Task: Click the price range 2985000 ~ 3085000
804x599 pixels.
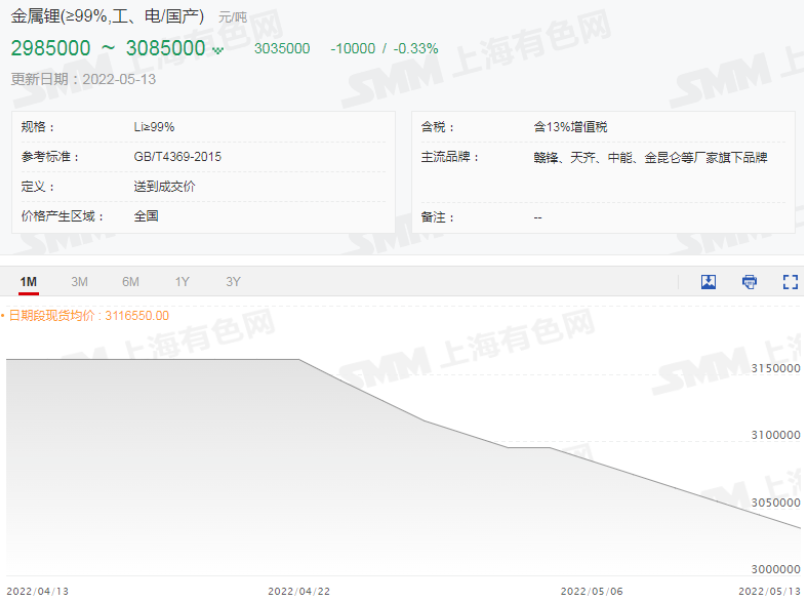Action: coord(108,48)
